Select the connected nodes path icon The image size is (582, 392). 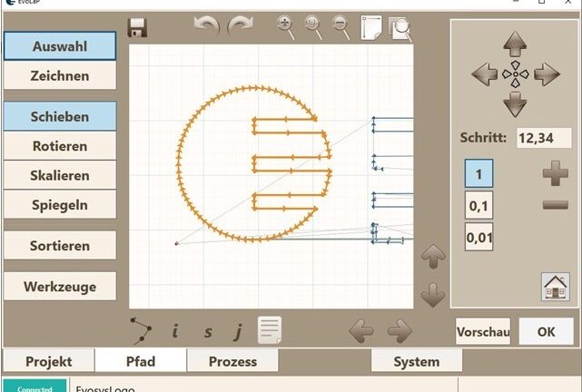click(x=141, y=329)
